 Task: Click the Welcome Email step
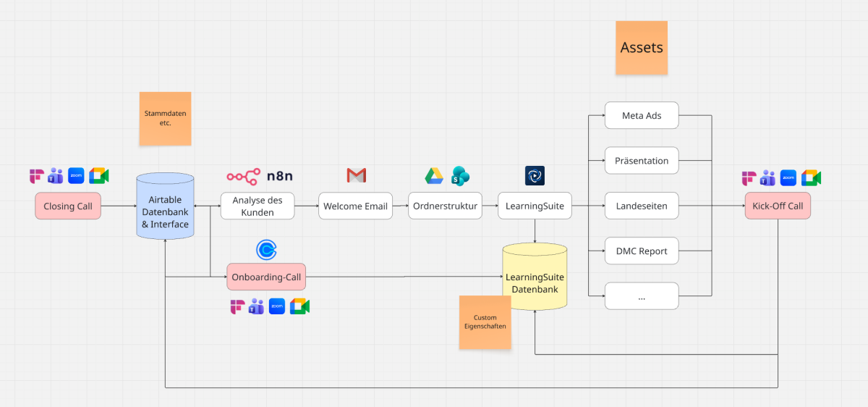click(355, 206)
